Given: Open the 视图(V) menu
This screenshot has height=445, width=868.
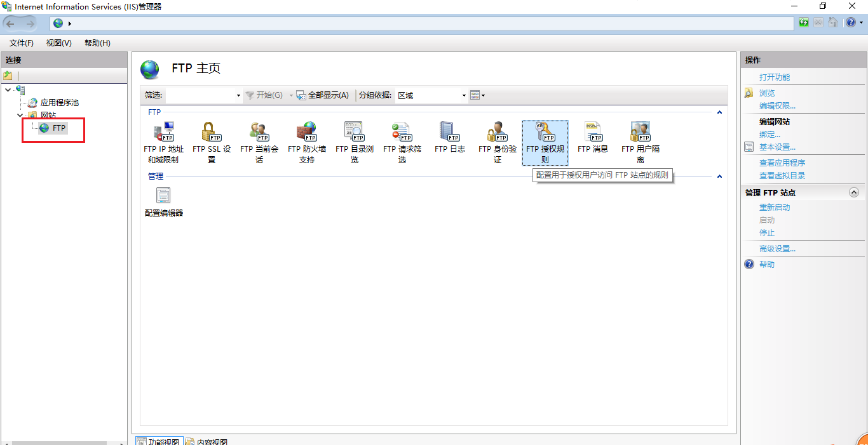Looking at the screenshot, I should click(58, 43).
